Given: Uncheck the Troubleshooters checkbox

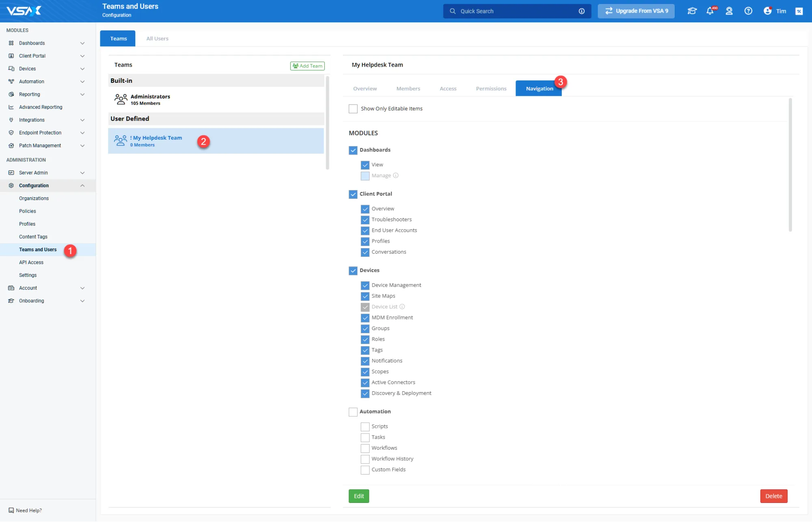Looking at the screenshot, I should [x=365, y=220].
